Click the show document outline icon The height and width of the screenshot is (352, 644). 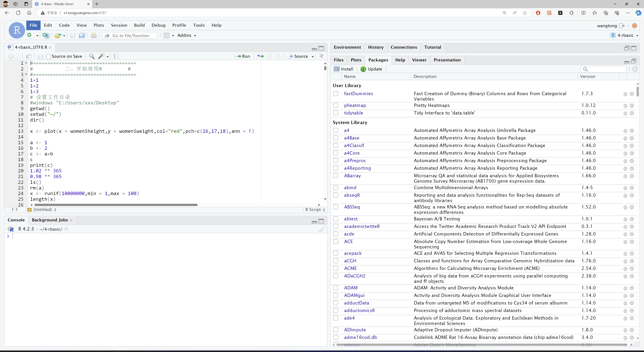(321, 56)
